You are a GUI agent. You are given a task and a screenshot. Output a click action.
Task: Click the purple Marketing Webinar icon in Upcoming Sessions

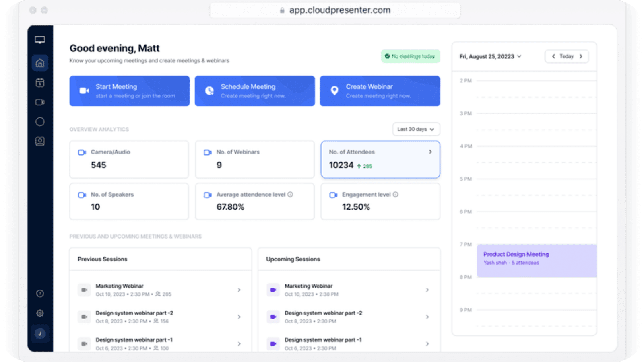tap(273, 290)
